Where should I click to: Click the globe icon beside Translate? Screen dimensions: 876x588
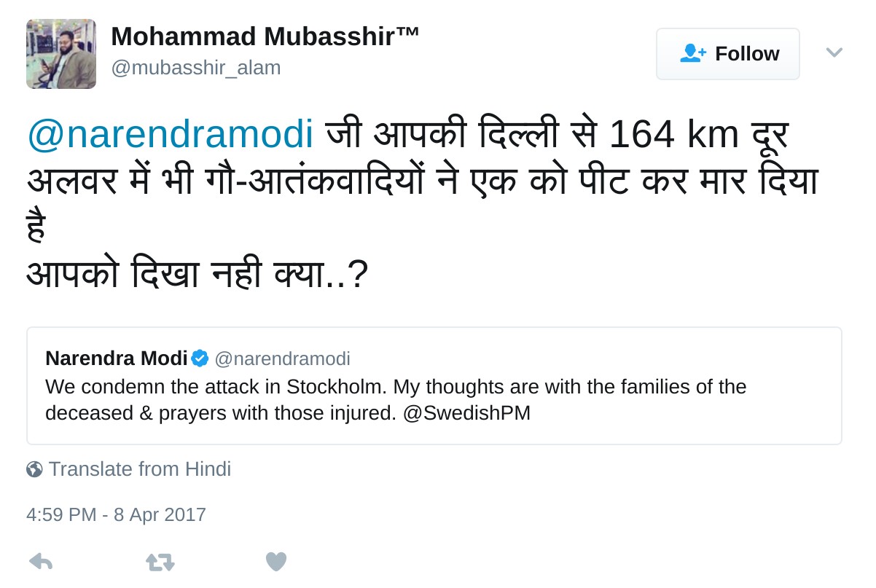[x=34, y=469]
